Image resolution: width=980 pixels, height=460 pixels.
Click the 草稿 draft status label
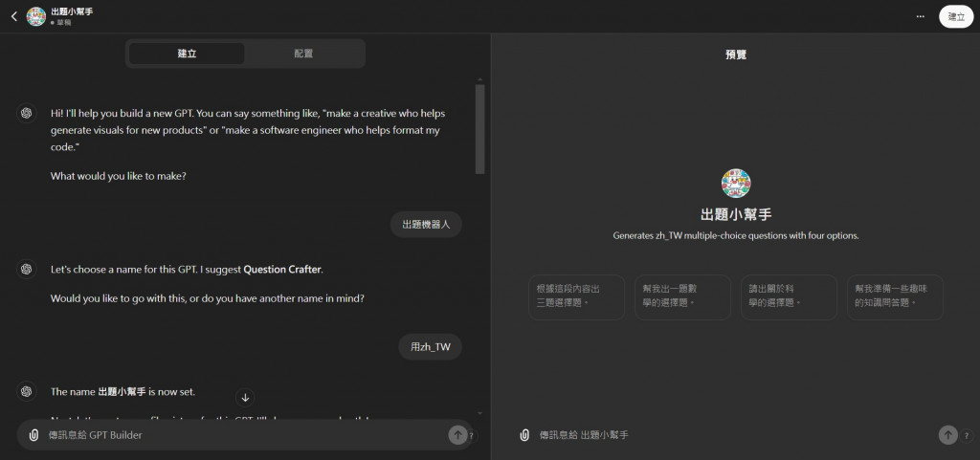(64, 23)
